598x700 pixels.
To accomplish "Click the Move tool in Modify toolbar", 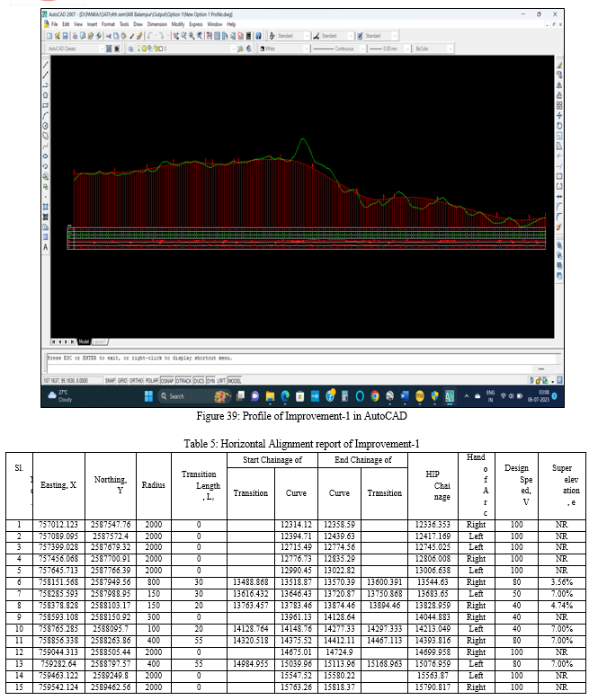I will (559, 116).
